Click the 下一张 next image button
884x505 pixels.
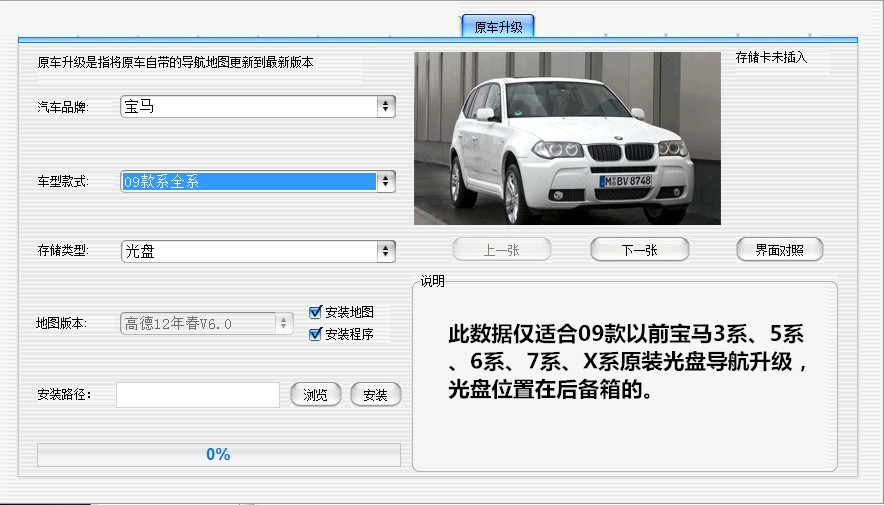coord(639,250)
